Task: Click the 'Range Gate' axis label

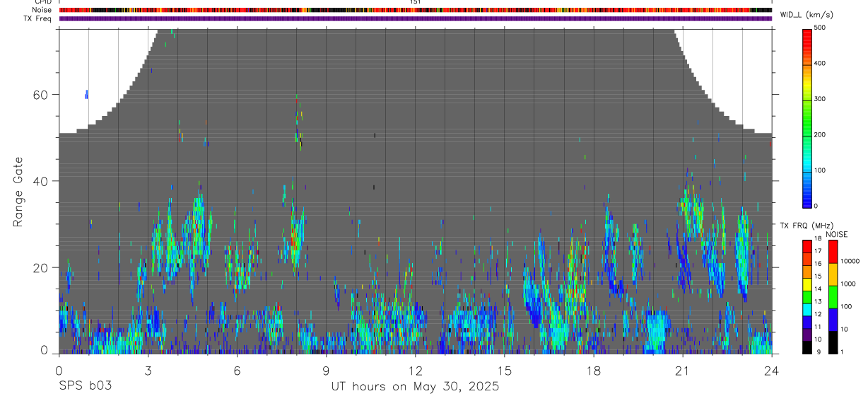Action: (x=18, y=192)
